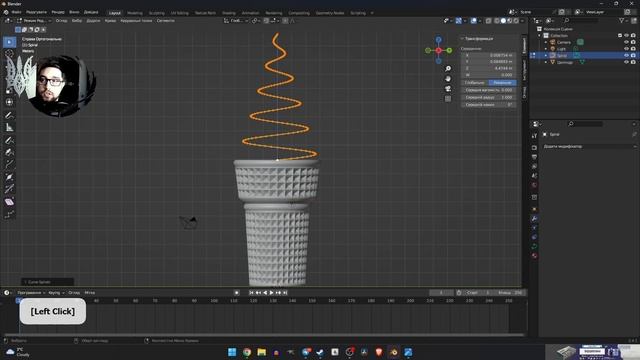640x360 pixels.
Task: Open the Керувальні точки menu
Action: pos(136,20)
